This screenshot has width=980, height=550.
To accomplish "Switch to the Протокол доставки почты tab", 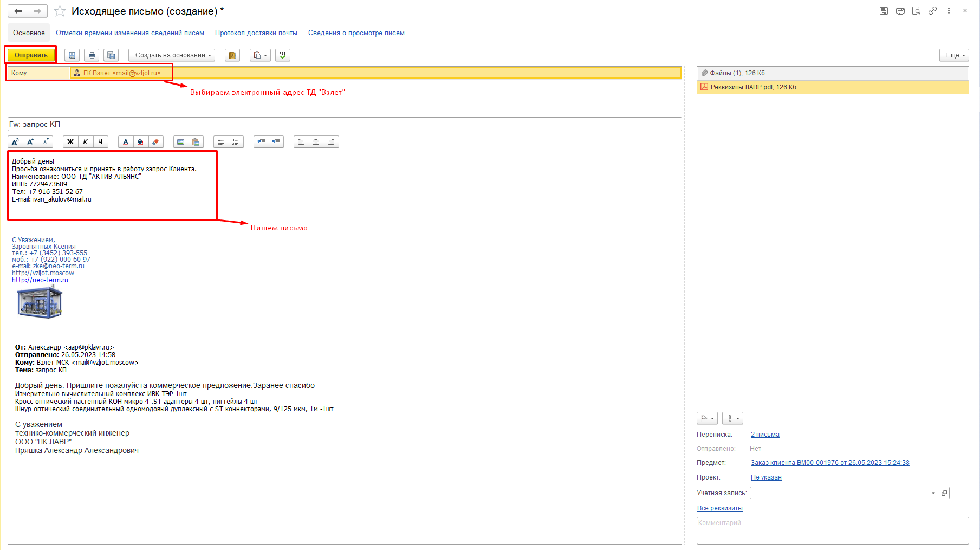I will coord(256,33).
